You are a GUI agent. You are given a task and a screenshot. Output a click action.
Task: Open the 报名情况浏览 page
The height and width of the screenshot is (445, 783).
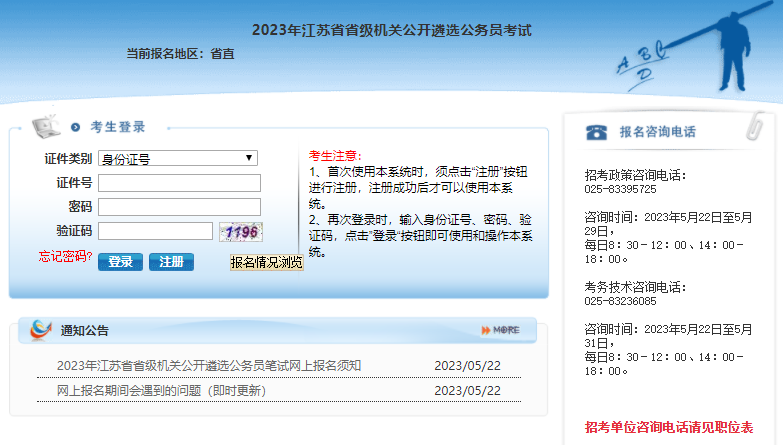[266, 262]
